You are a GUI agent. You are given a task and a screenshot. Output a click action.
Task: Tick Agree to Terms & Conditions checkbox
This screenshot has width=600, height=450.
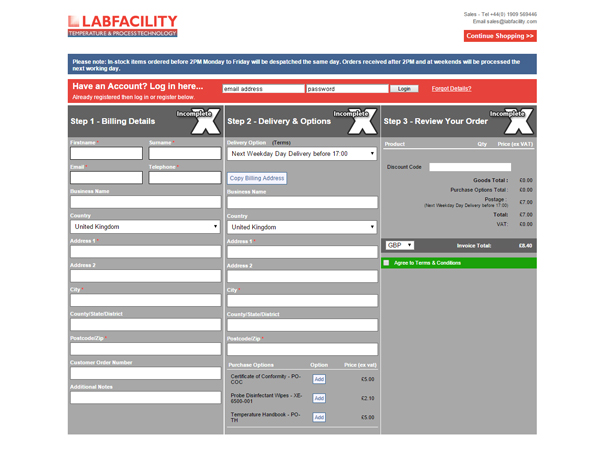pyautogui.click(x=386, y=263)
